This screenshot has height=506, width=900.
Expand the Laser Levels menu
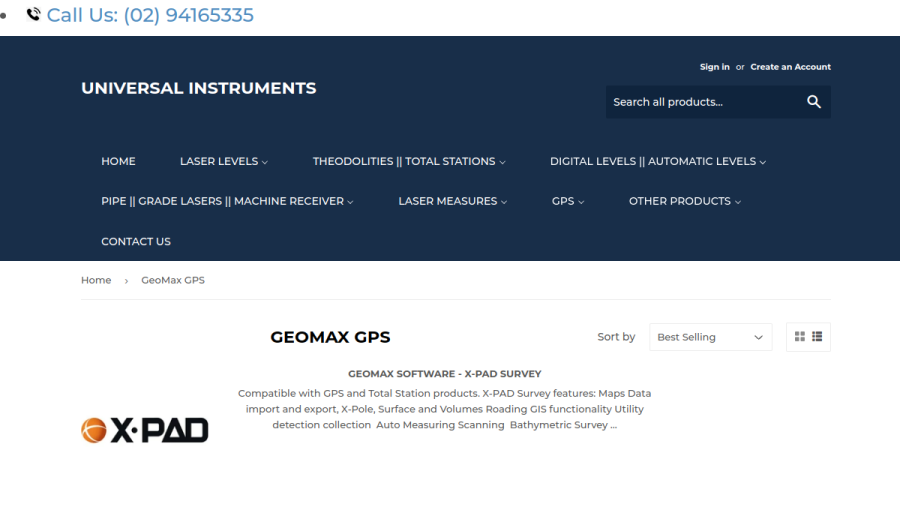[x=224, y=162]
